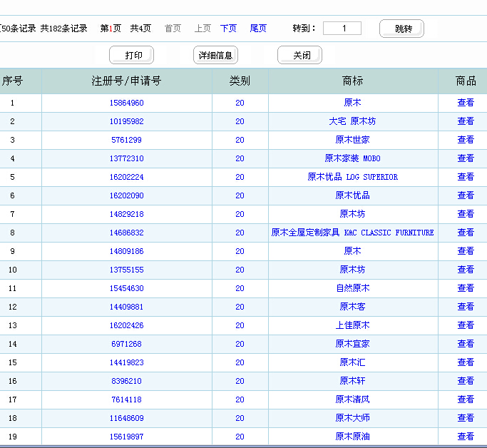Open trademark 原木优品 LOG SUPERIOR
Viewport: 487px width, 448px height.
pos(352,177)
